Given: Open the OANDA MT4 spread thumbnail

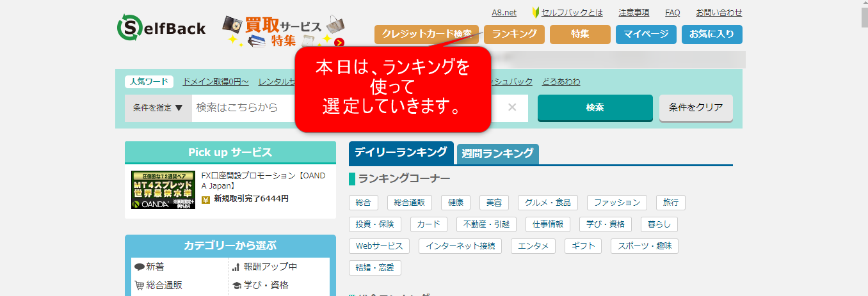Looking at the screenshot, I should tap(163, 190).
